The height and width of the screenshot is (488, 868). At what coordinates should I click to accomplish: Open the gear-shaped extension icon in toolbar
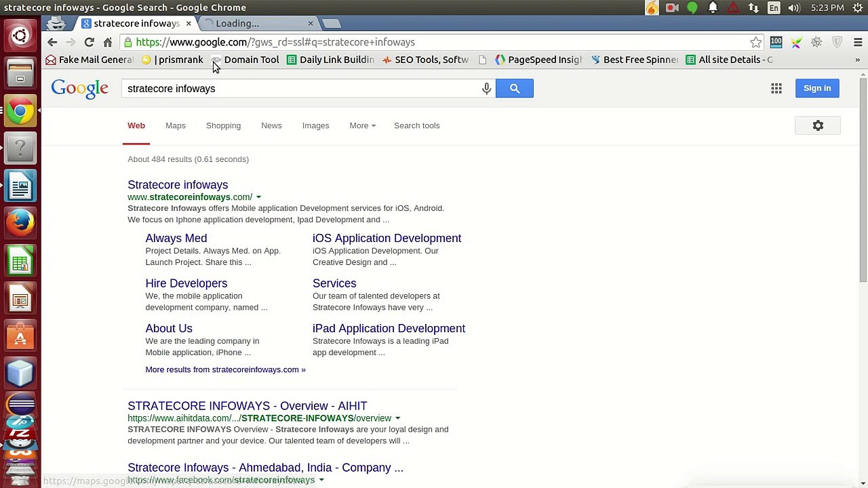[x=816, y=42]
